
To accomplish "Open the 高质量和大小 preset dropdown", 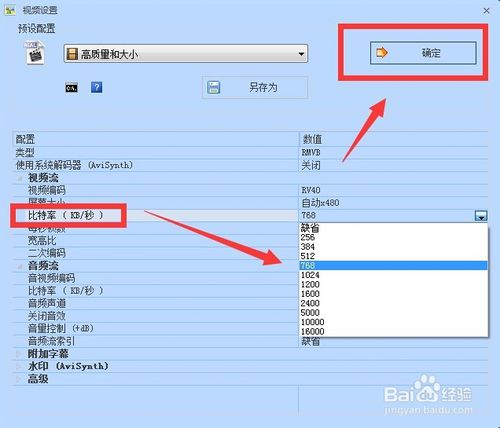I will (186, 54).
